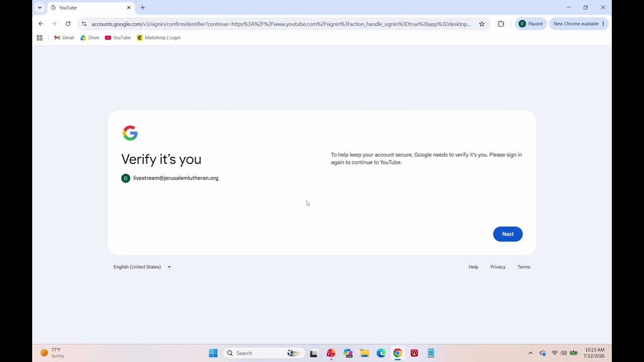Open Microsoft Edge from the taskbar
Screen dimensions: 644x362
pyautogui.click(x=381, y=353)
